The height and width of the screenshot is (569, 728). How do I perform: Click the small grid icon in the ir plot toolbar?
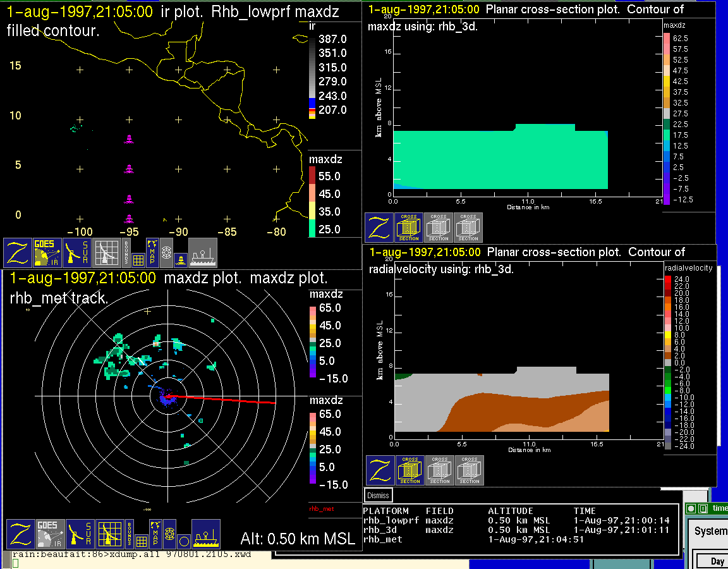[x=138, y=259]
